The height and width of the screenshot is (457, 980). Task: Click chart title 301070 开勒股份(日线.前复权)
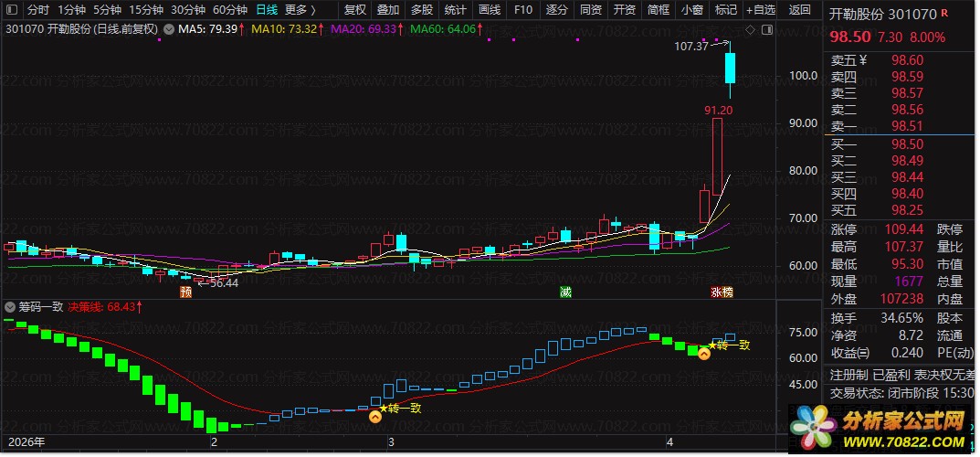pos(82,28)
